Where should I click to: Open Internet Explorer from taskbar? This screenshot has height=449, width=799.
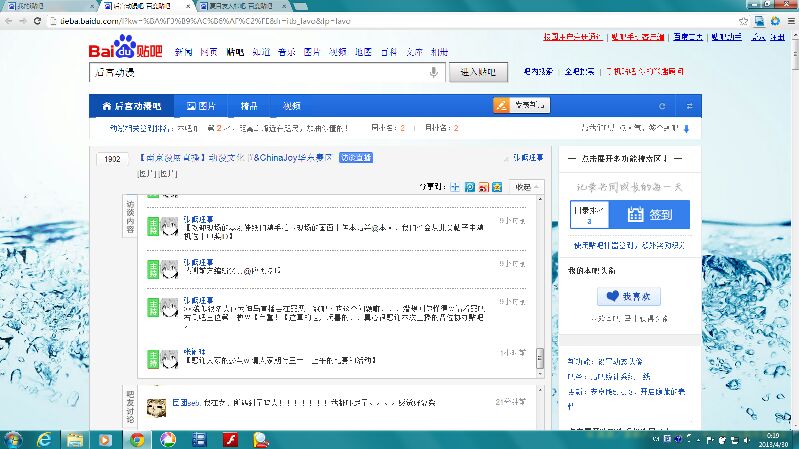tap(44, 439)
